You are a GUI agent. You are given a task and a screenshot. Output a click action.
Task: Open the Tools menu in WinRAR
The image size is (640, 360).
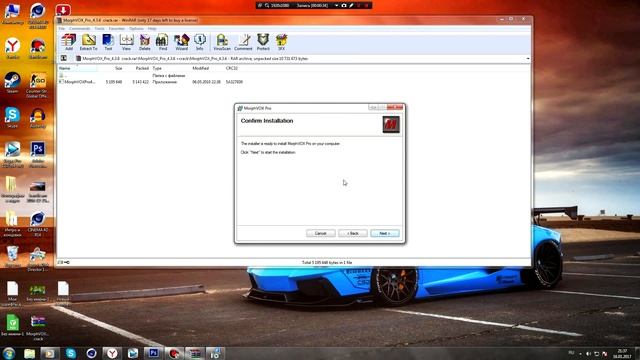[x=100, y=29]
